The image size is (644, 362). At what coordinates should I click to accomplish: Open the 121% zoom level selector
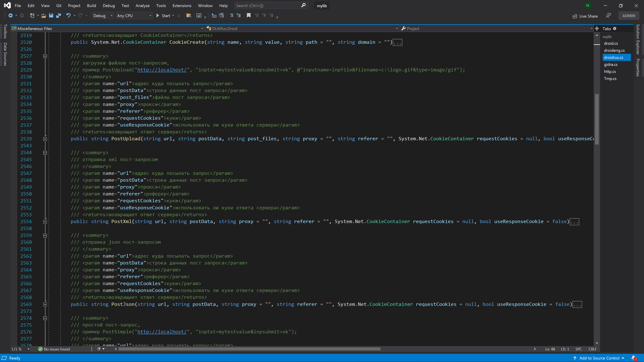click(20, 349)
